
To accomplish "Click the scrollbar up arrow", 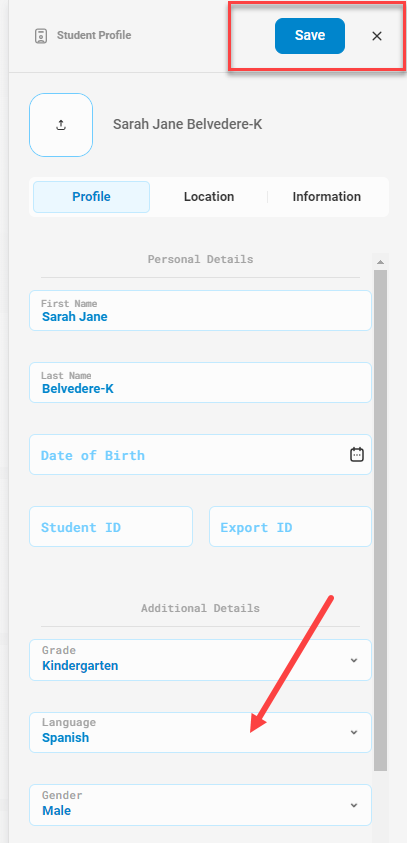I will [381, 262].
